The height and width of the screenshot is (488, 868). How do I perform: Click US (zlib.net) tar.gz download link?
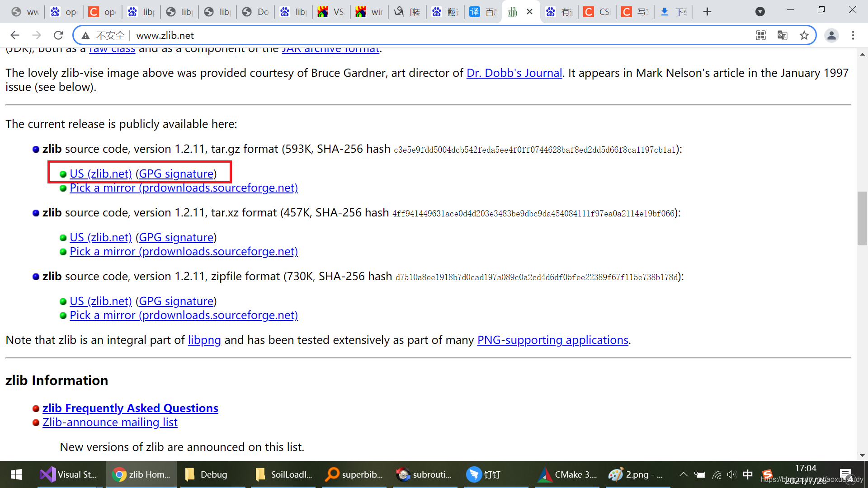pos(100,174)
